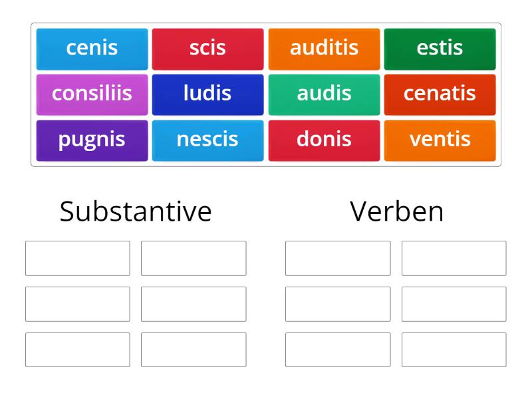Select the green 'estis' tile
Image resolution: width=532 pixels, height=399 pixels.
click(440, 47)
